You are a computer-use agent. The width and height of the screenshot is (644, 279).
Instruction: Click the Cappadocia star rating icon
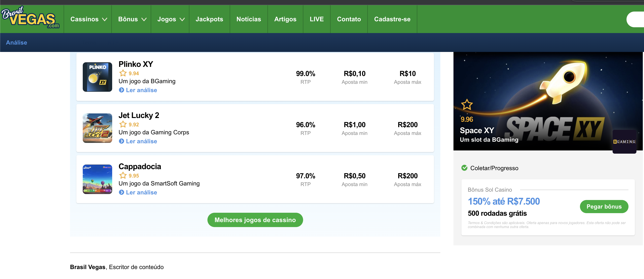(123, 175)
